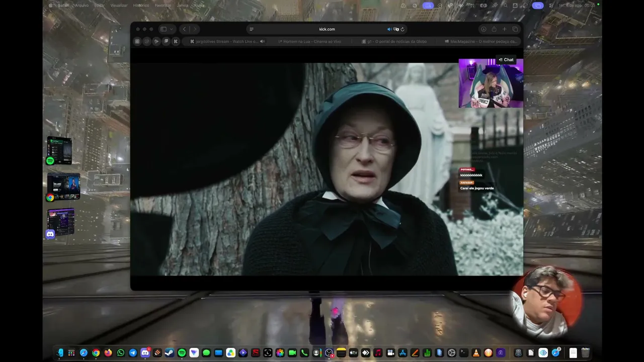Select the jorgitolives Stream tab

click(x=227, y=41)
